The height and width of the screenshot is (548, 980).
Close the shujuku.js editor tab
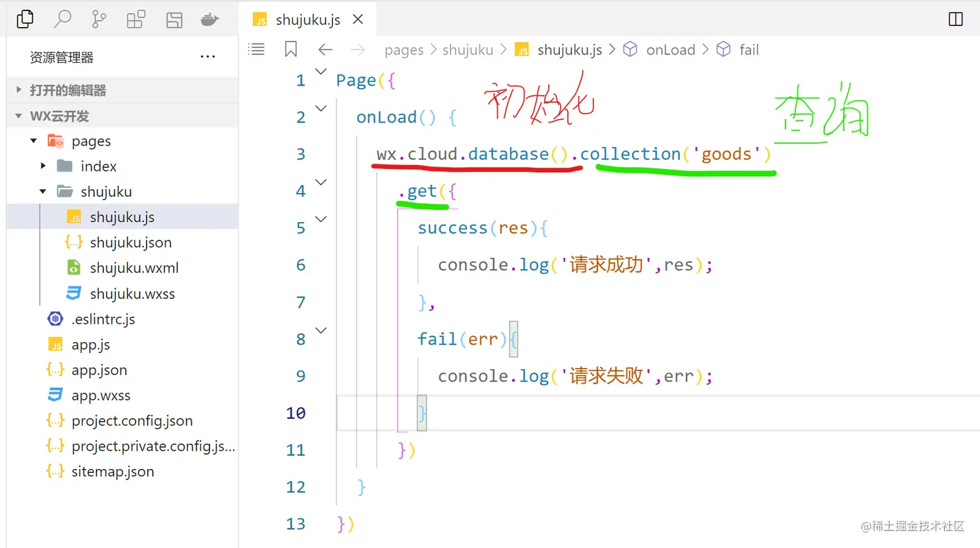click(358, 19)
